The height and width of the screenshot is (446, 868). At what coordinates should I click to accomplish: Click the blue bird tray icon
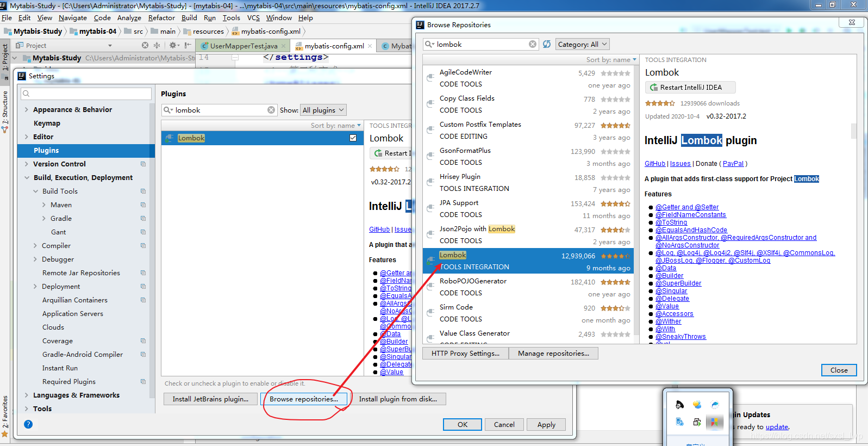pyautogui.click(x=715, y=405)
